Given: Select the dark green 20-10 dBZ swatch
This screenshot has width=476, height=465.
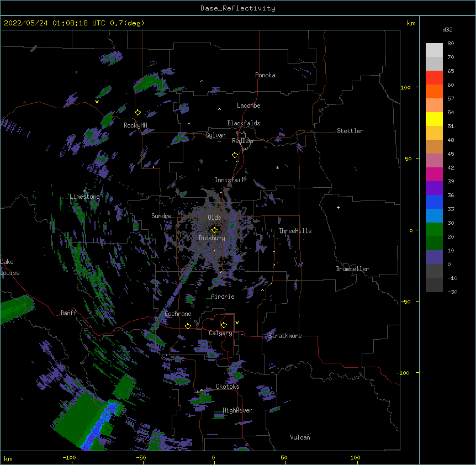Looking at the screenshot, I should tap(434, 244).
